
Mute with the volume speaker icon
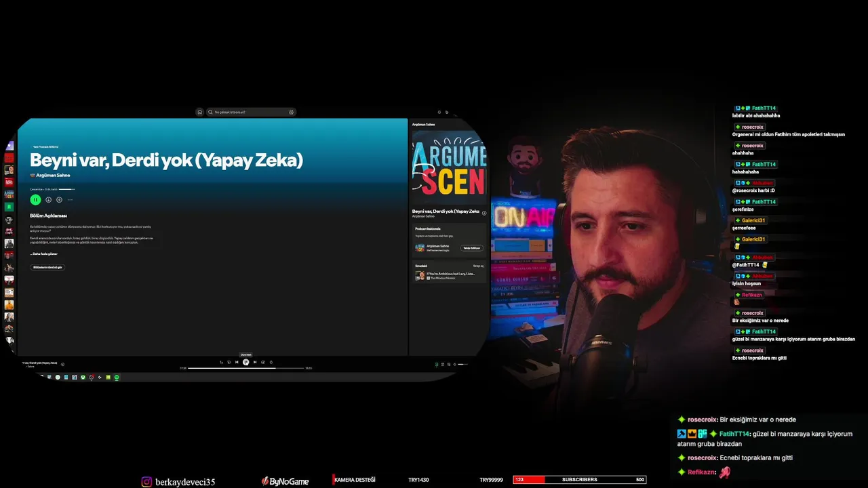(454, 364)
